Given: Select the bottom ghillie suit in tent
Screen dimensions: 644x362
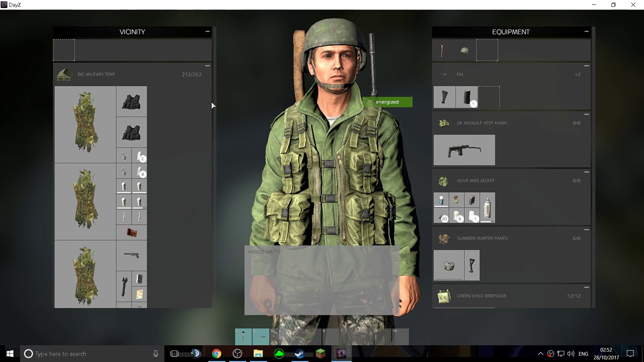Looking at the screenshot, I should 85,274.
